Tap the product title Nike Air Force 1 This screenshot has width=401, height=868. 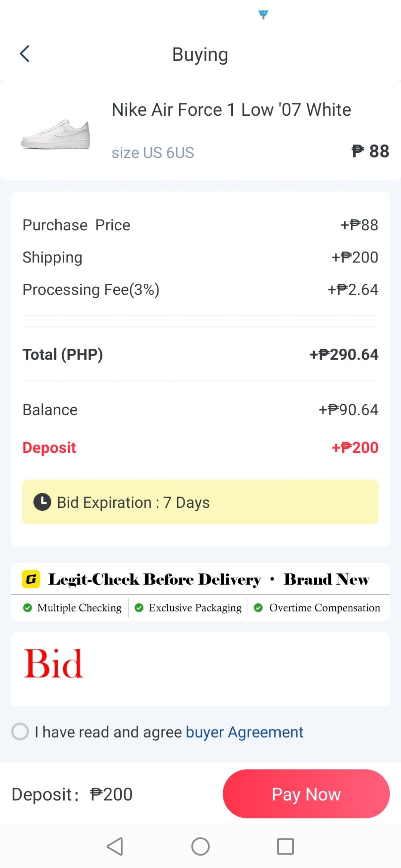231,110
